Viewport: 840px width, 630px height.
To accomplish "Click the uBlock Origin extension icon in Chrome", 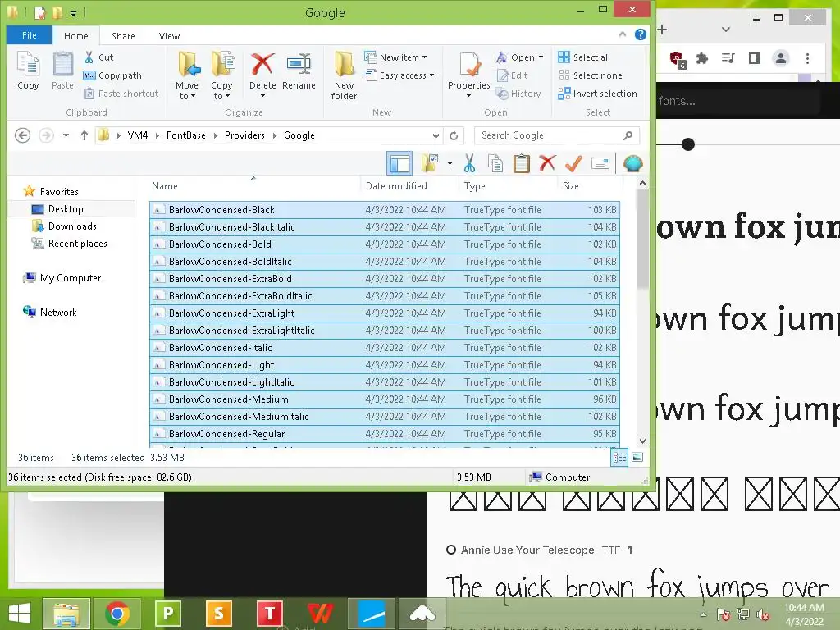I will (677, 59).
